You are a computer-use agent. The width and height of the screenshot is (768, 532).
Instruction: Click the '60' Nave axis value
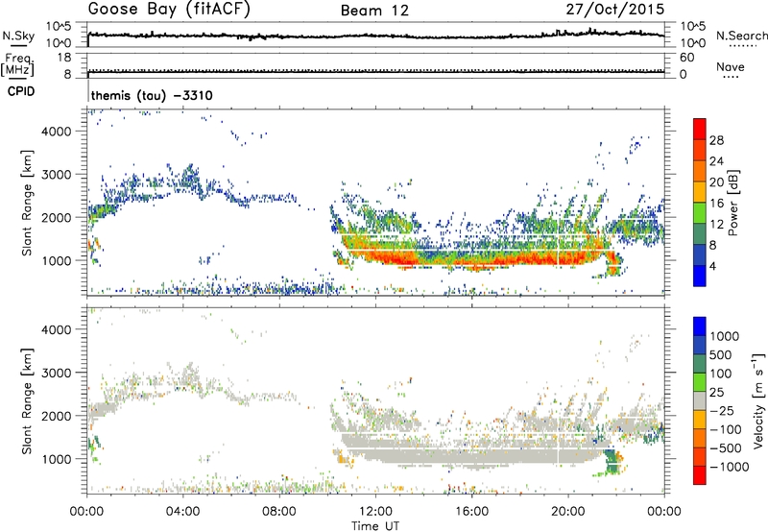pos(686,58)
